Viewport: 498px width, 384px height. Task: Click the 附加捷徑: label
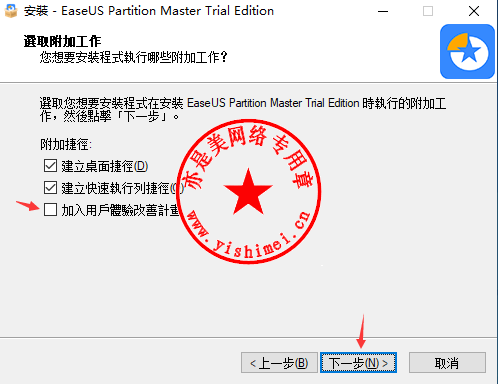(x=66, y=144)
